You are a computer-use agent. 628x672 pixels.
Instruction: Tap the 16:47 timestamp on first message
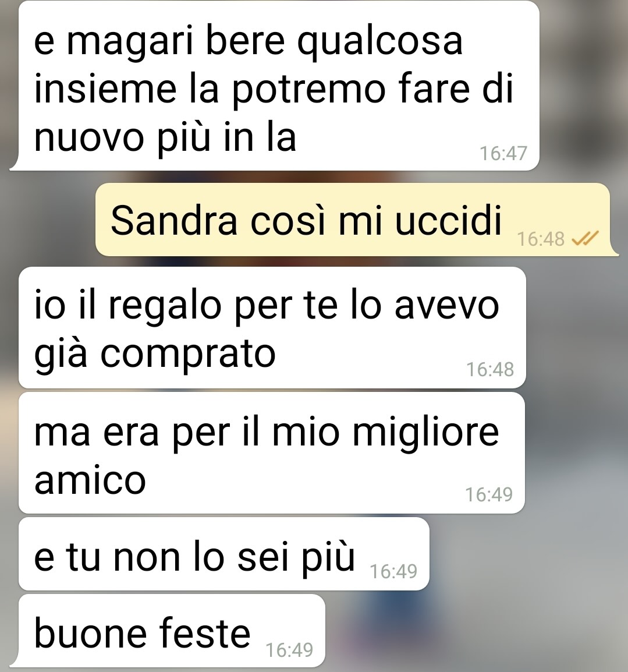coord(503,153)
